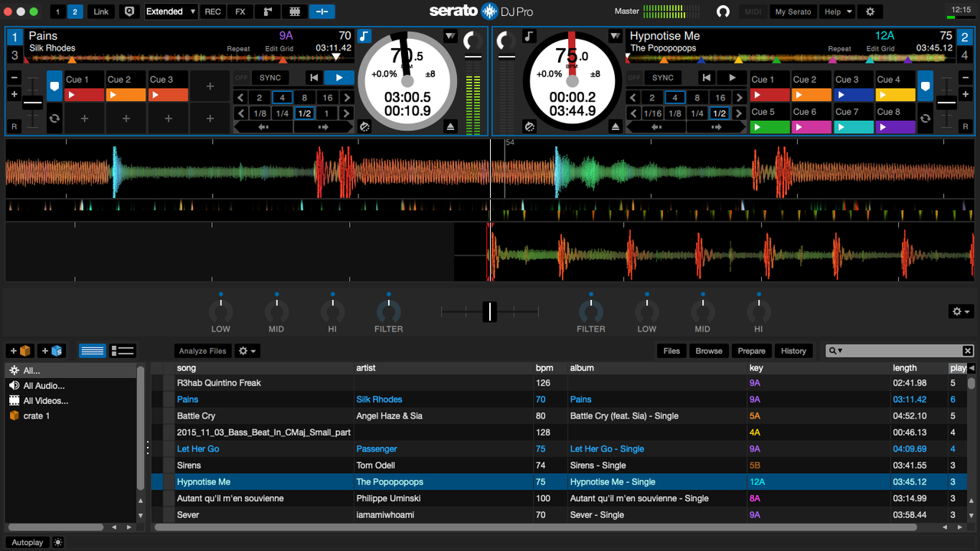Open left deck tempo range dropdown arrow
The width and height of the screenshot is (980, 551).
[x=450, y=36]
